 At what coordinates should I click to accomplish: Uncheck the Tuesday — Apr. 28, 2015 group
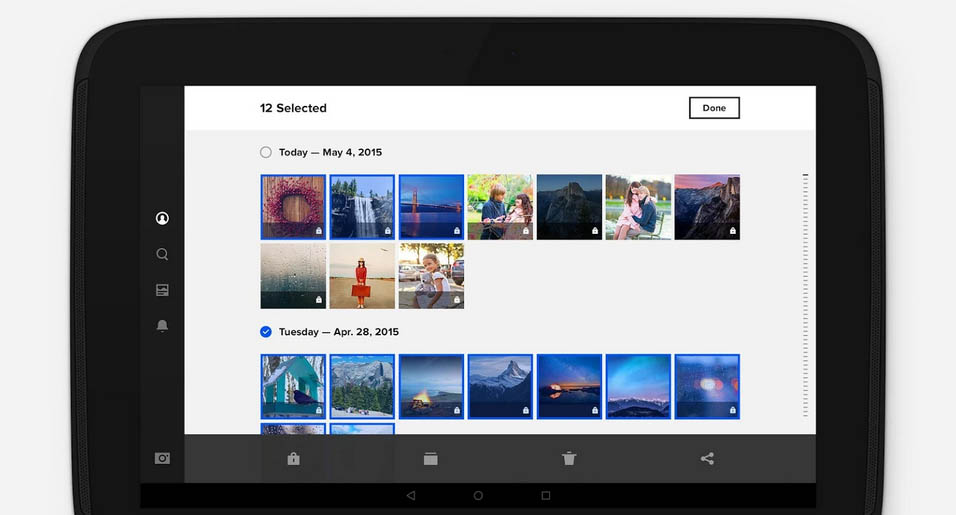point(265,332)
